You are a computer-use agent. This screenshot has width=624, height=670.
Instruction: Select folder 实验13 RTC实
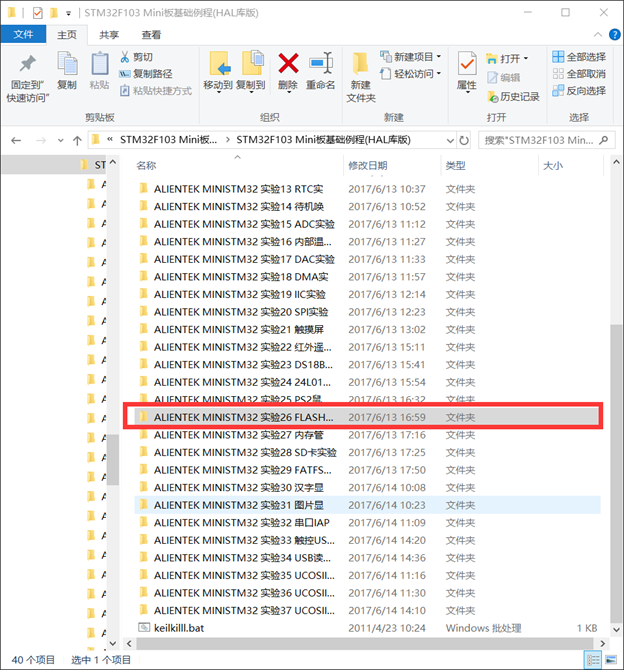(x=368, y=189)
